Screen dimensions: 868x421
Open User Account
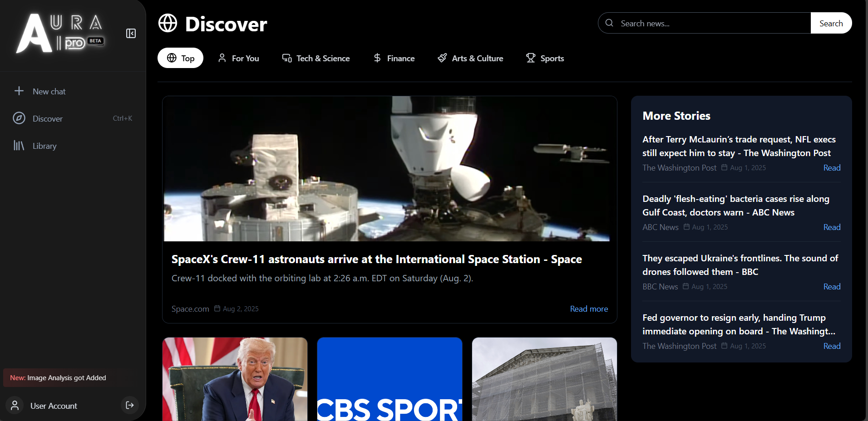click(x=54, y=406)
